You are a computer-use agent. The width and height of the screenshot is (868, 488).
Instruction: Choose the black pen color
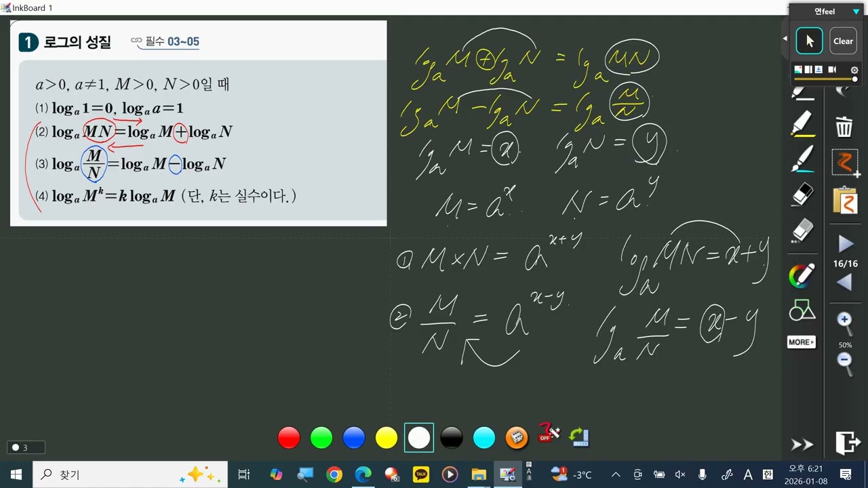click(452, 438)
